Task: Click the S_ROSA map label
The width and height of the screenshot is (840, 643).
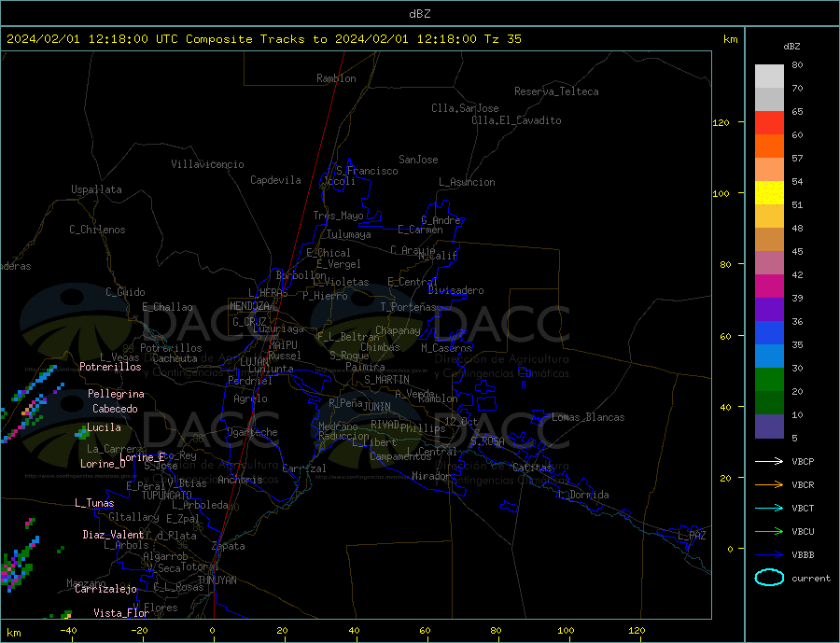Action: (x=487, y=441)
